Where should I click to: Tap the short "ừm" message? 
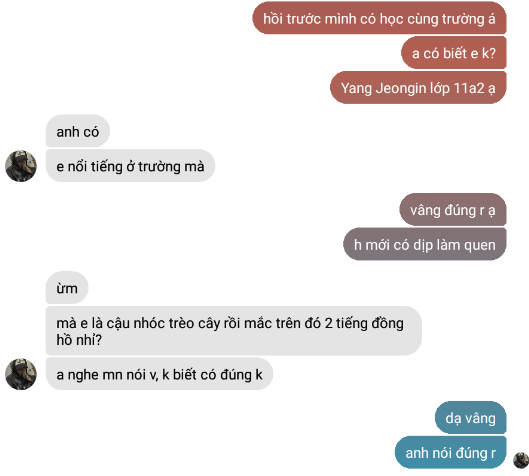click(67, 288)
